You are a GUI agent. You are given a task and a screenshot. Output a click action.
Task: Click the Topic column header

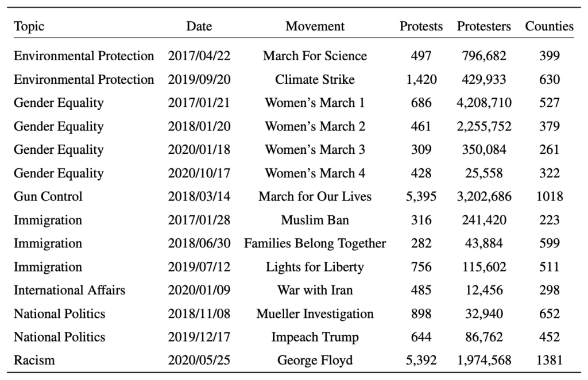click(29, 26)
